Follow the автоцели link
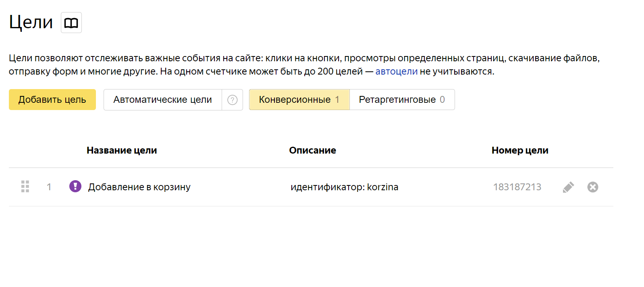 click(396, 71)
